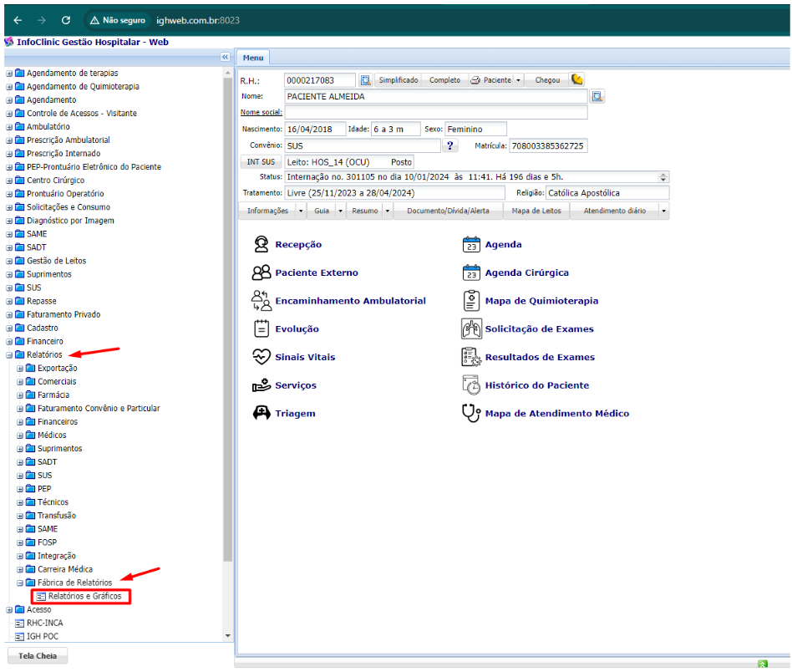Screen dimensions: 792x672
Task: Click the sidebar tree vertical scrollbar
Action: click(x=228, y=318)
